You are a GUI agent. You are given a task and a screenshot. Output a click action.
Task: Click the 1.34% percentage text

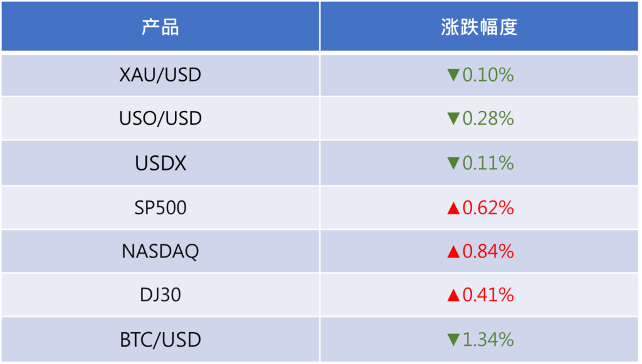[488, 340]
